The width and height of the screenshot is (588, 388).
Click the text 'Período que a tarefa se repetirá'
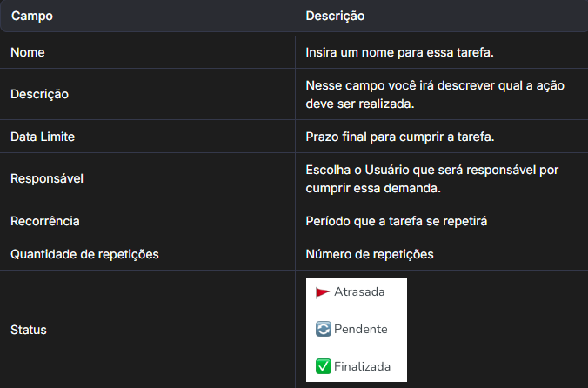pyautogui.click(x=396, y=221)
